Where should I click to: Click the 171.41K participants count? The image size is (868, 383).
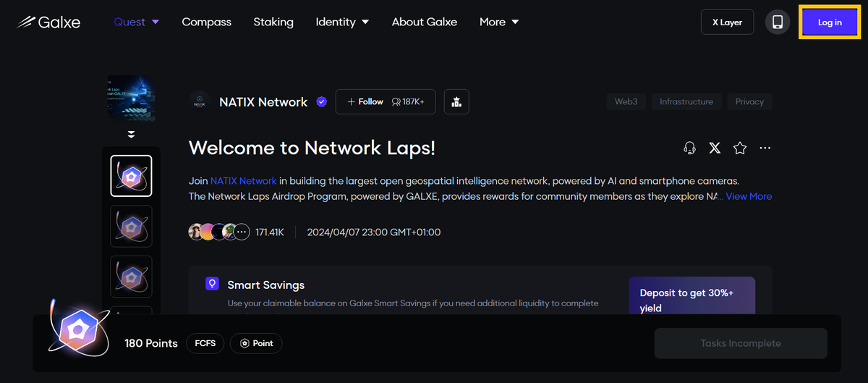pyautogui.click(x=270, y=232)
